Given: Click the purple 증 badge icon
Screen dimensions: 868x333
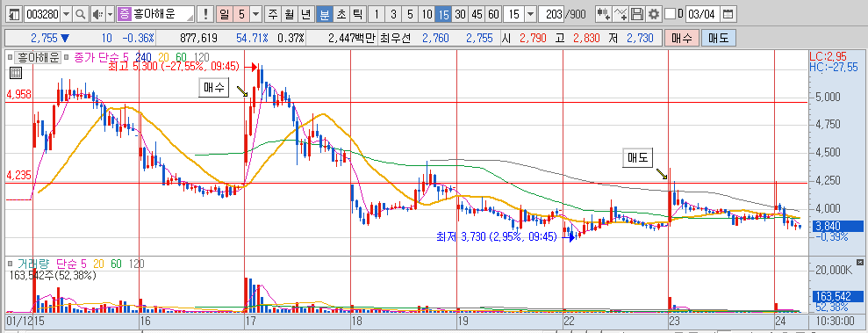Looking at the screenshot, I should click(125, 14).
